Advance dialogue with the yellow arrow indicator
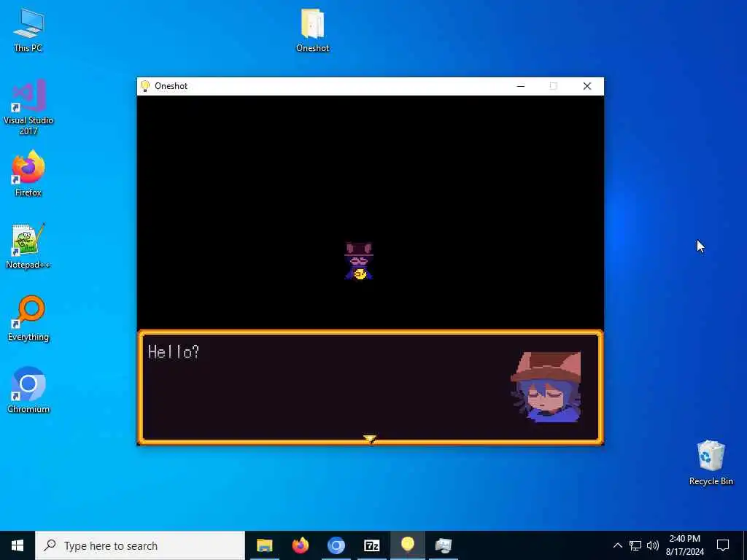Screen dimensions: 747x560 click(x=370, y=438)
